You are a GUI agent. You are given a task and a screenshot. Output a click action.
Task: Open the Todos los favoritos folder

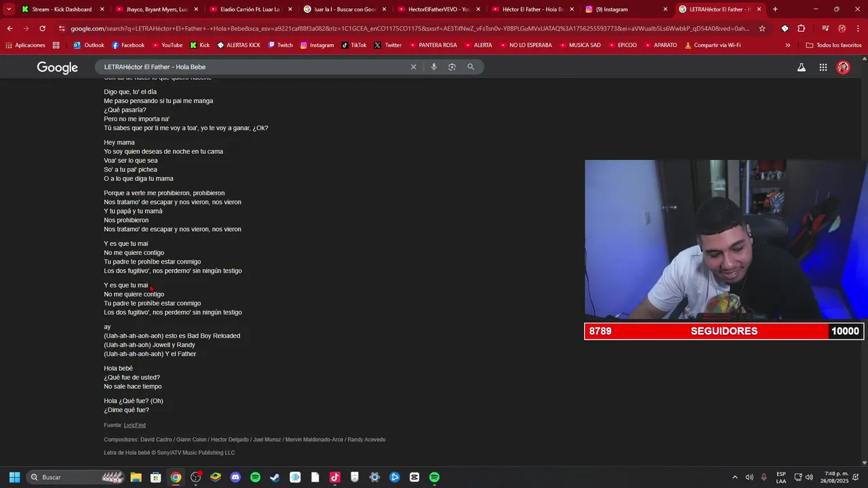tap(833, 45)
